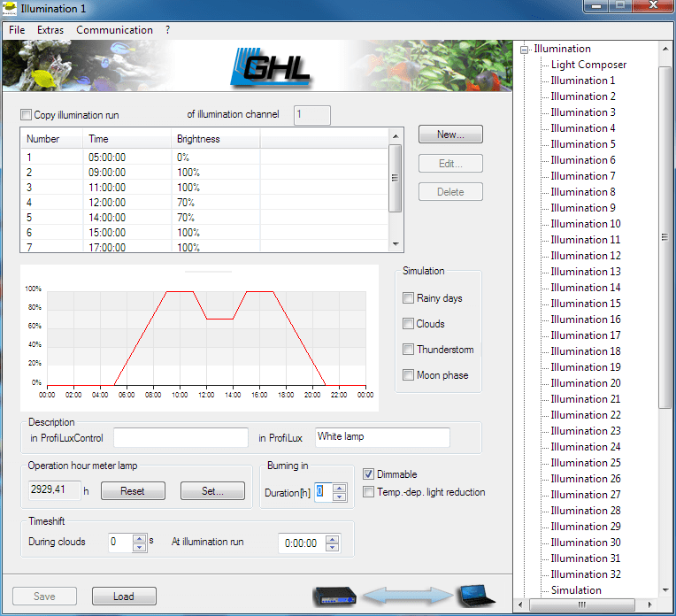This screenshot has height=616, width=676.
Task: Decrease During clouds timeshift seconds
Action: click(139, 547)
